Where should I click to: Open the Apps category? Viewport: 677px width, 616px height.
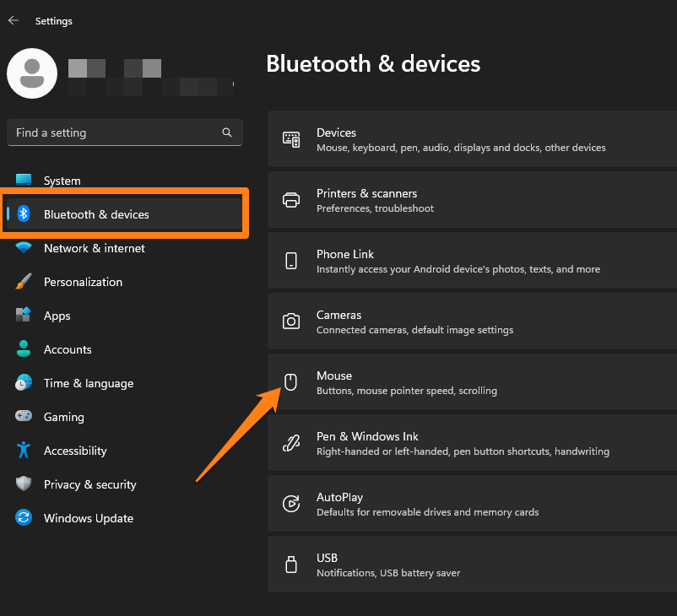pyautogui.click(x=57, y=316)
